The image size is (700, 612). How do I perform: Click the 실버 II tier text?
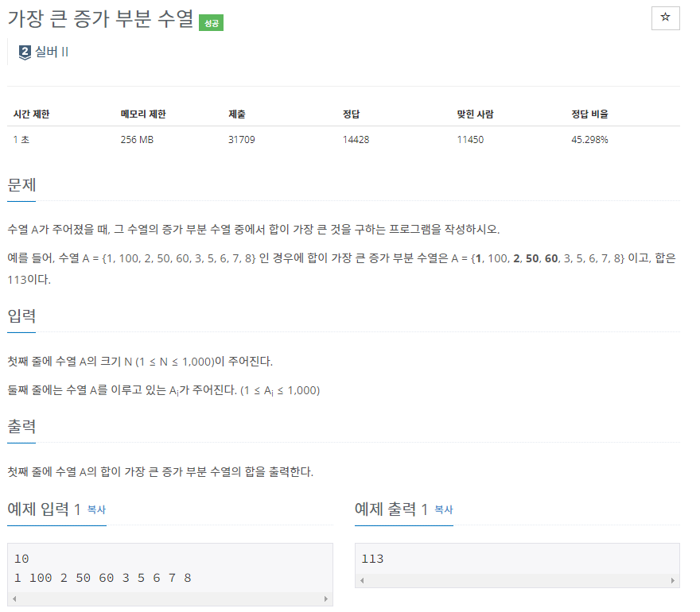tap(52, 52)
